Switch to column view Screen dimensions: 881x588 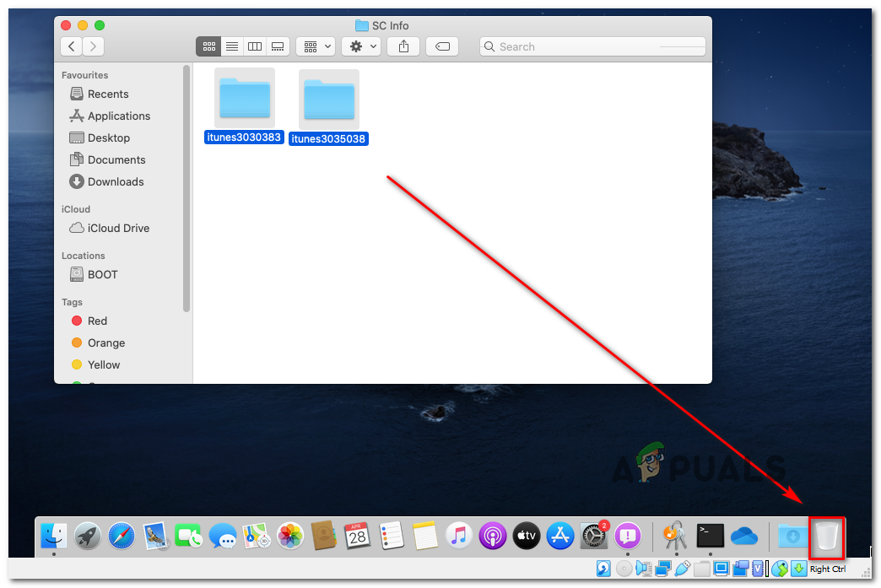click(255, 46)
